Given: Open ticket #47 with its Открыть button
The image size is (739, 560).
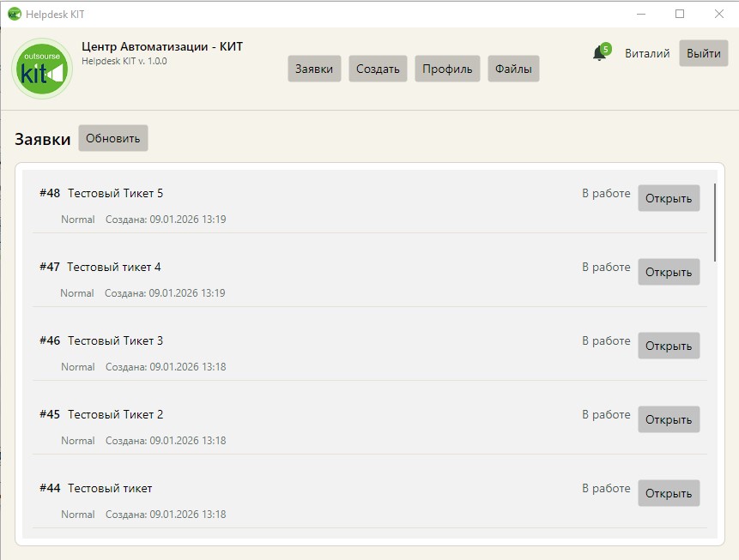Looking at the screenshot, I should coord(669,272).
